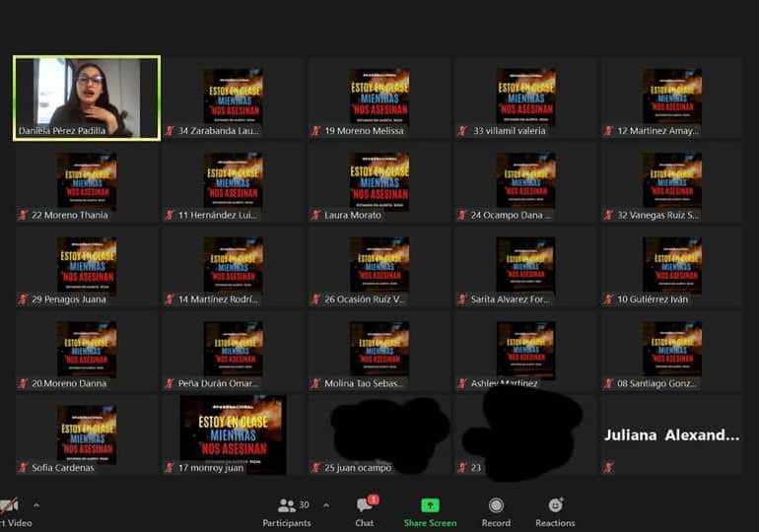Screen dimensions: 759x532
Task: Click the Juliana Alexand... participant tile
Action: pyautogui.click(x=671, y=435)
